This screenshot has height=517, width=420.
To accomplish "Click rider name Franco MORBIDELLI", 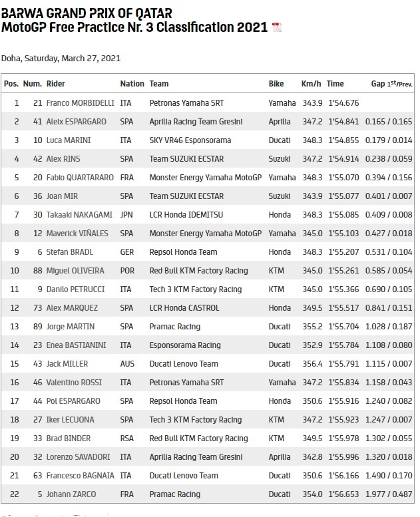I will 81,103.
